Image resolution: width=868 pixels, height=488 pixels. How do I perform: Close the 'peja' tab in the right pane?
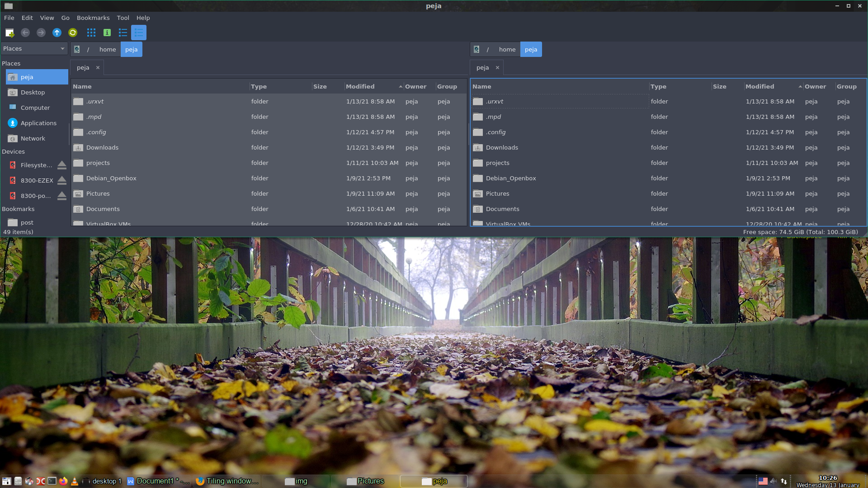(x=497, y=67)
